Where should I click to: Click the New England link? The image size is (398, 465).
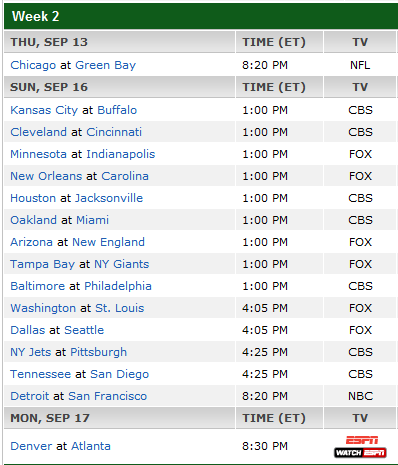click(x=109, y=242)
